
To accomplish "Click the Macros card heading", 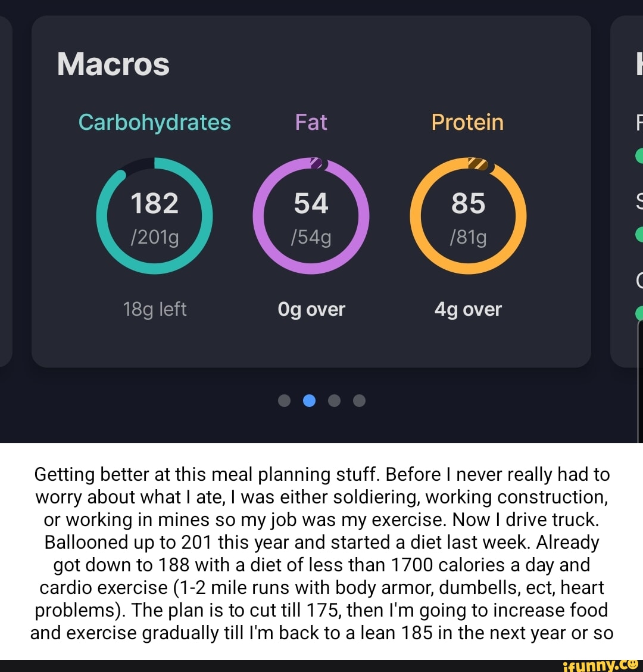I will click(113, 64).
